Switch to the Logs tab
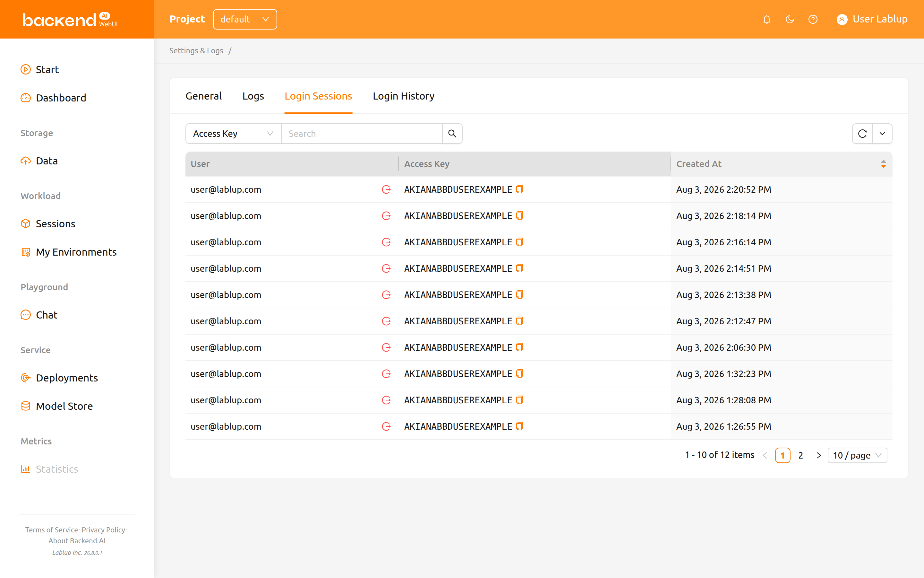 point(253,96)
